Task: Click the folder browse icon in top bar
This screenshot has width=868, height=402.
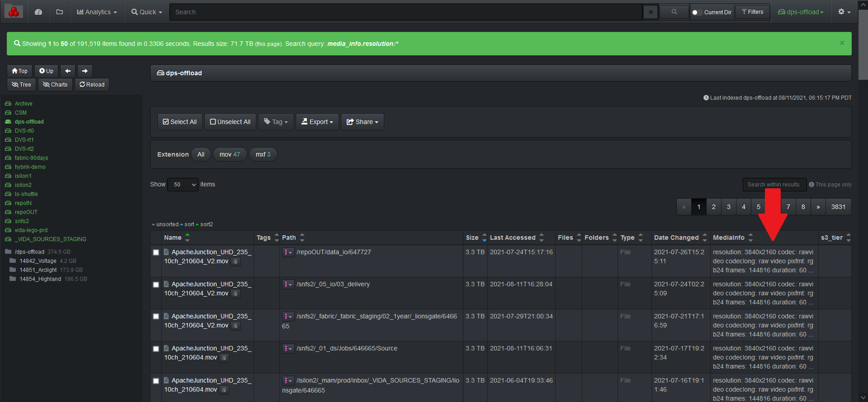Action: click(x=59, y=12)
